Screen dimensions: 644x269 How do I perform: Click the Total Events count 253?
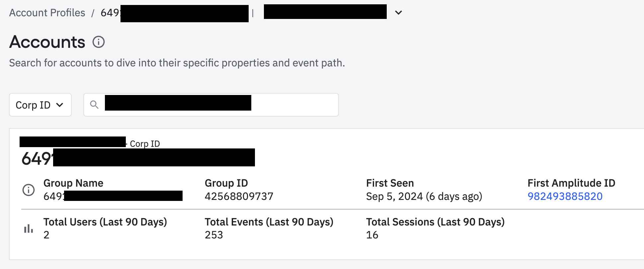[214, 235]
